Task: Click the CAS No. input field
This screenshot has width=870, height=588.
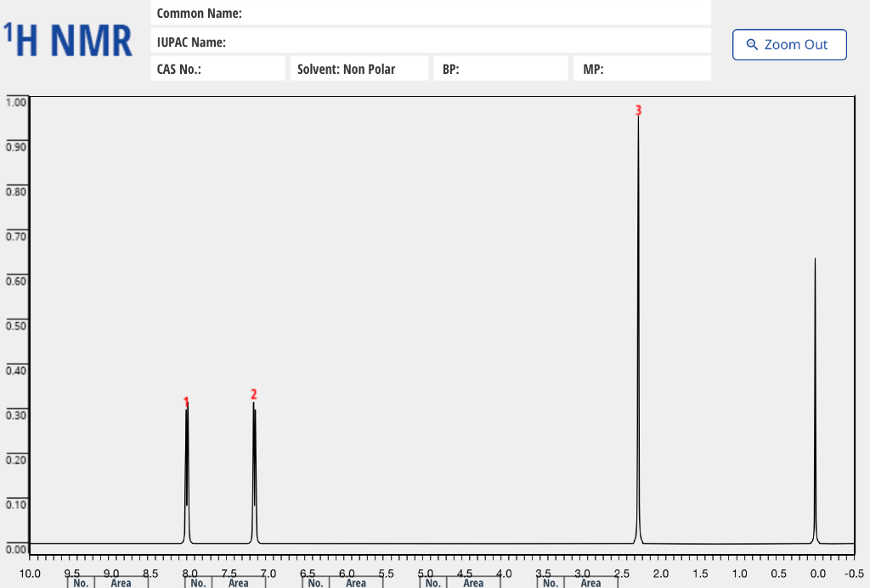Action: (x=217, y=68)
